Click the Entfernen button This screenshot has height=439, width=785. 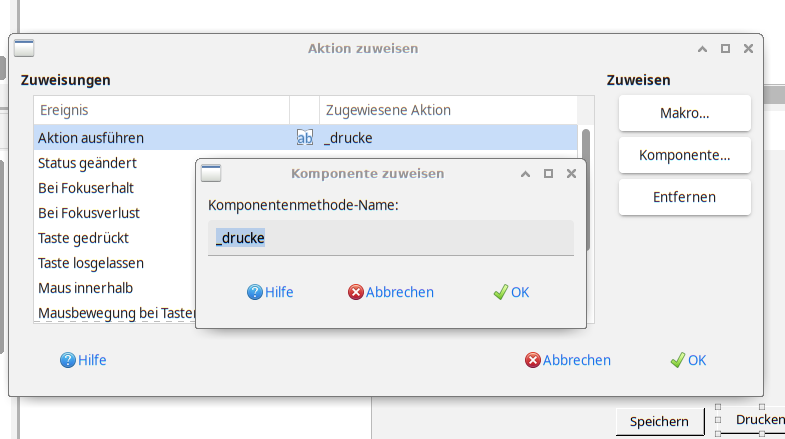tap(684, 197)
